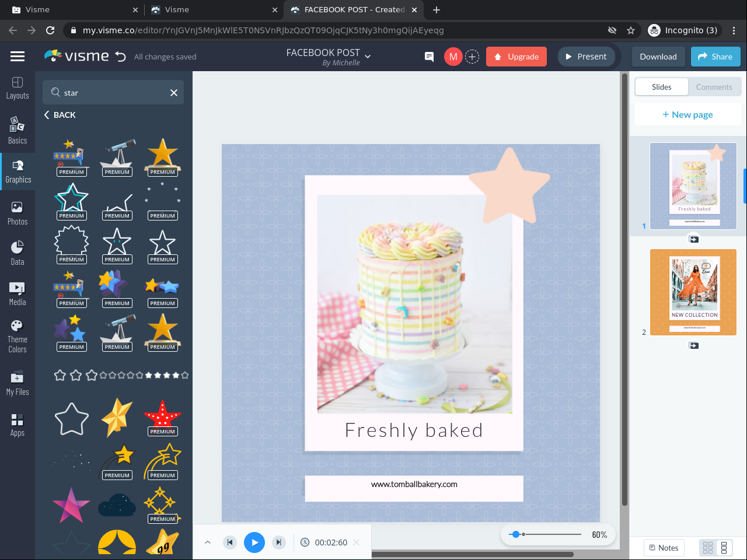Open the Notes panel
Viewport: 747px width, 560px height.
(x=664, y=548)
